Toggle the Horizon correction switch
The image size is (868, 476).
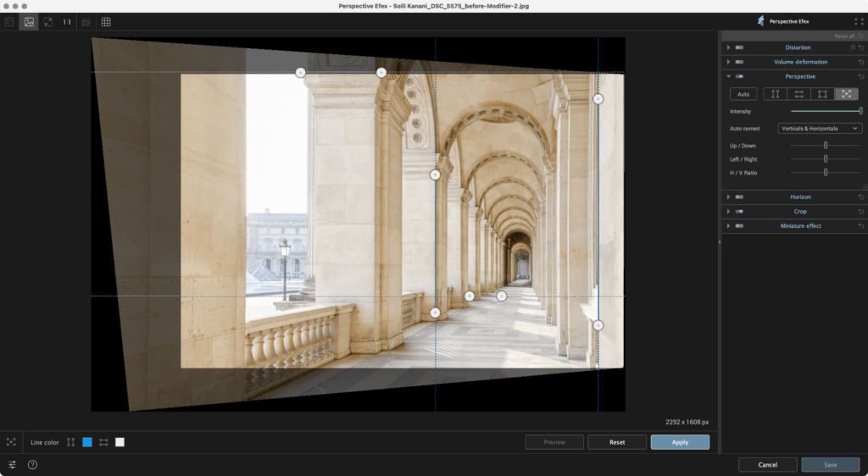pos(739,196)
